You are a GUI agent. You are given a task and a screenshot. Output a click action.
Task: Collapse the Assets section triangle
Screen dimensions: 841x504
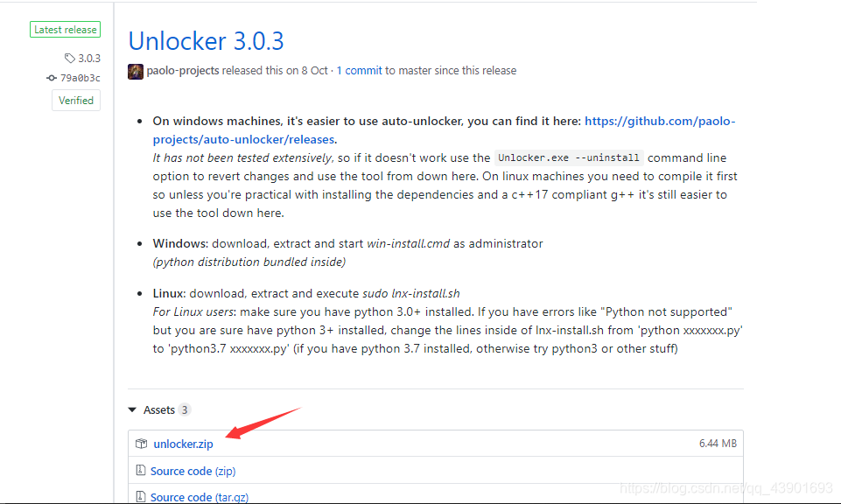coord(132,409)
